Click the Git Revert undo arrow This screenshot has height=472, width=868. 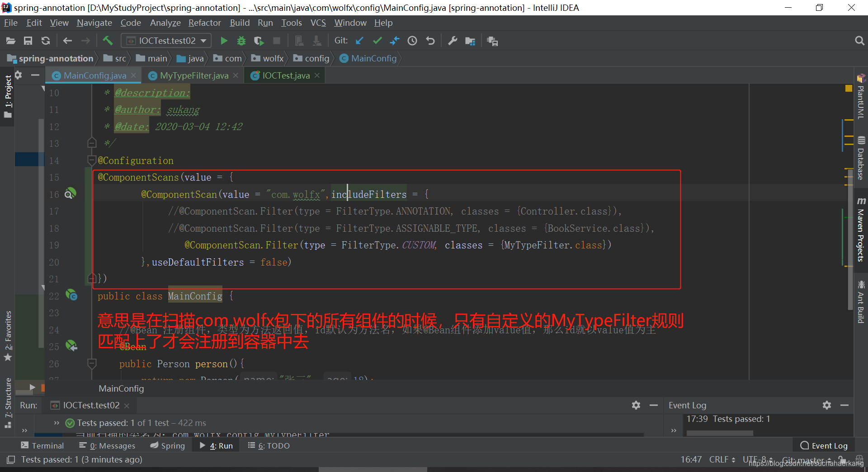tap(430, 41)
